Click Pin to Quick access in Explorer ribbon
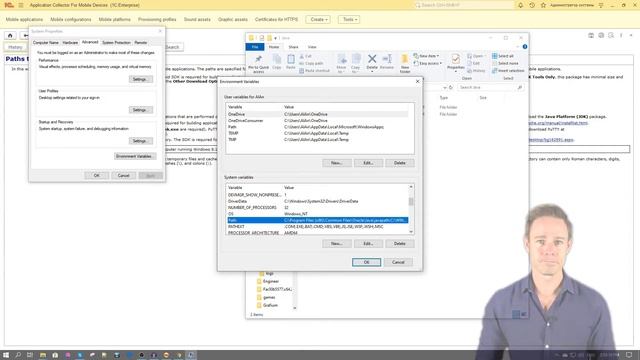Viewport: 640px width, 360px height. pyautogui.click(x=258, y=64)
